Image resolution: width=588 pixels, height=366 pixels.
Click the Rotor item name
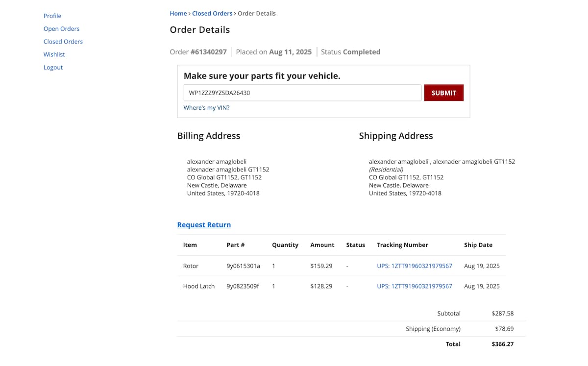point(191,266)
